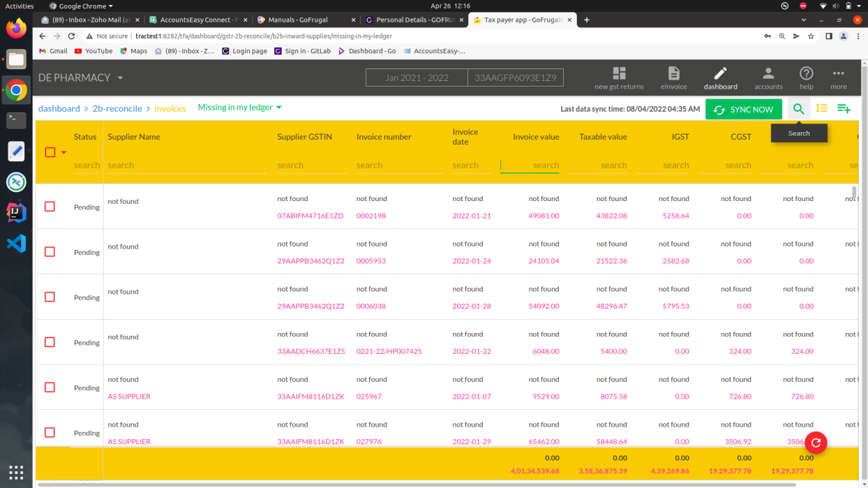Go to dashboard breadcrumb link

[x=59, y=108]
